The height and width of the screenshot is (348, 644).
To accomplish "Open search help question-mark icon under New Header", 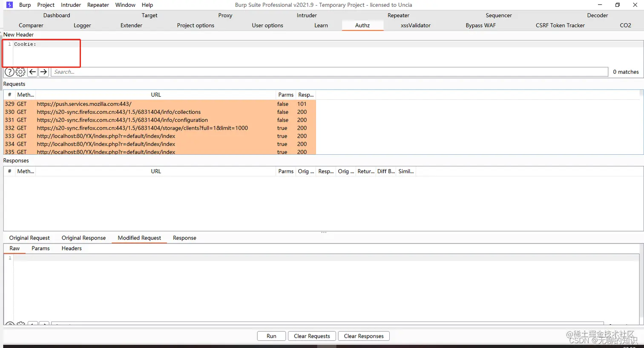I will point(9,72).
